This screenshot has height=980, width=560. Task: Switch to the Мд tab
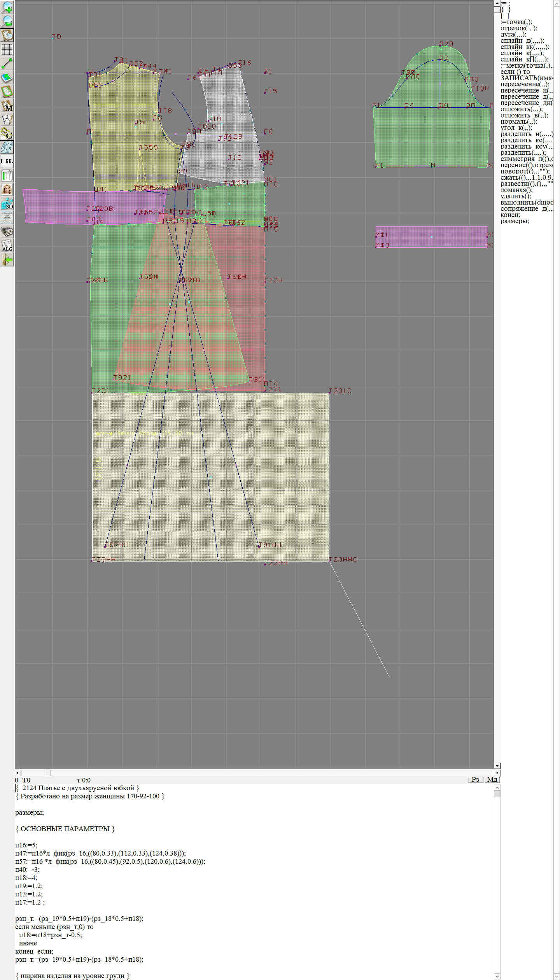tap(492, 779)
